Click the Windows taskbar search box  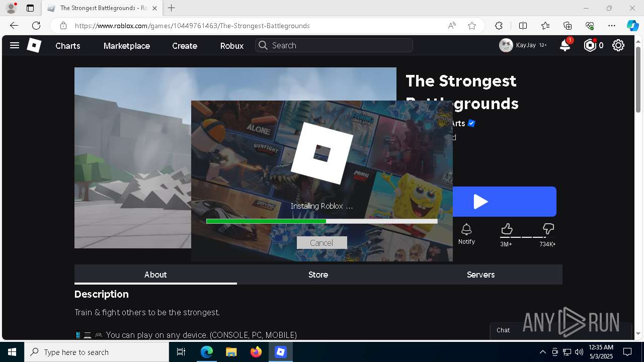click(97, 352)
